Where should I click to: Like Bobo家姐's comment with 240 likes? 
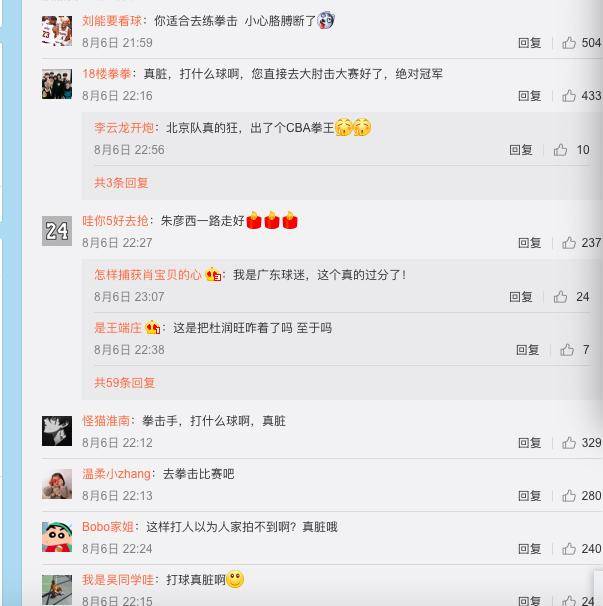[569, 548]
